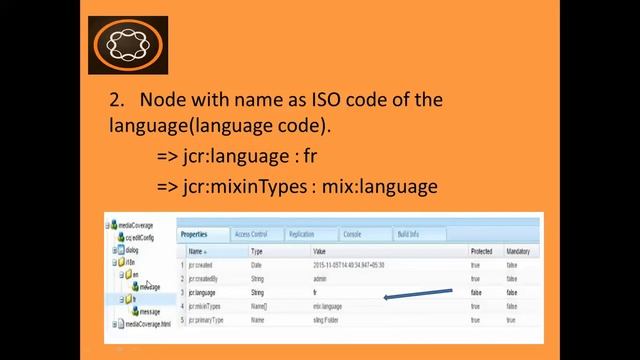Click the dialog node icon
Image resolution: width=640 pixels, height=360 pixels.
pyautogui.click(x=121, y=250)
